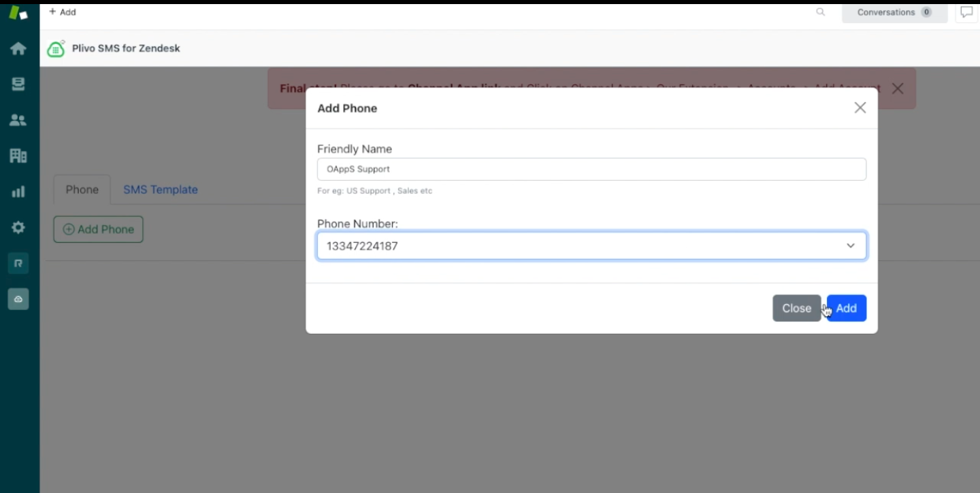Click the Friendly Name input field
Viewport: 980px width, 493px height.
592,169
